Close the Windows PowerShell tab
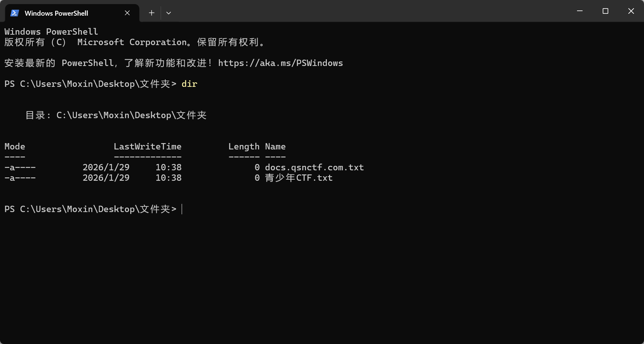644x344 pixels. click(x=127, y=13)
